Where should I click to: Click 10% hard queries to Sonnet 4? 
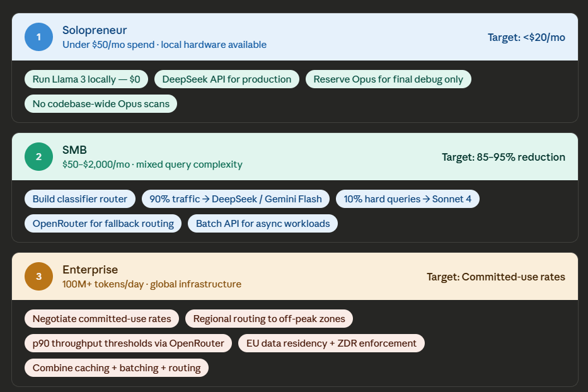tap(408, 199)
